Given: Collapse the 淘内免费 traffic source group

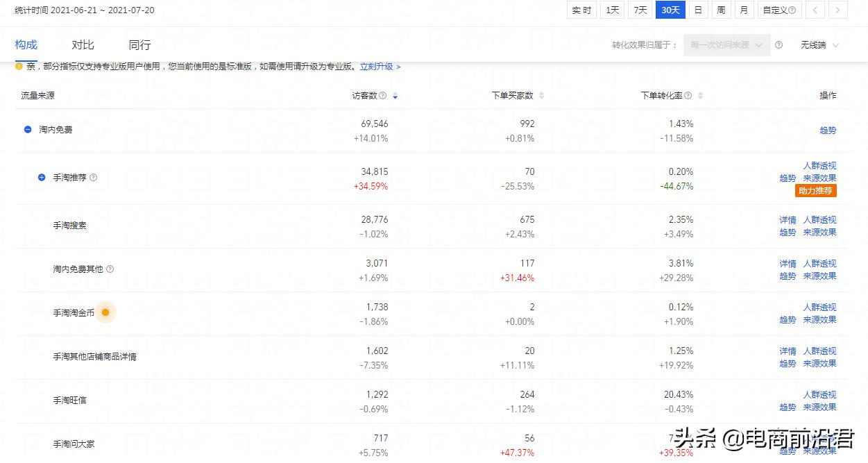Looking at the screenshot, I should [28, 129].
